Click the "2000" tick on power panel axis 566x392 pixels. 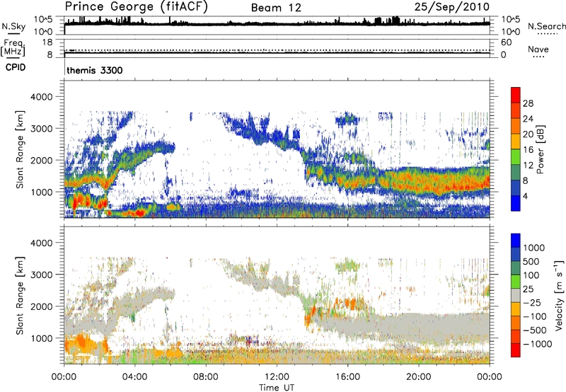coord(41,160)
